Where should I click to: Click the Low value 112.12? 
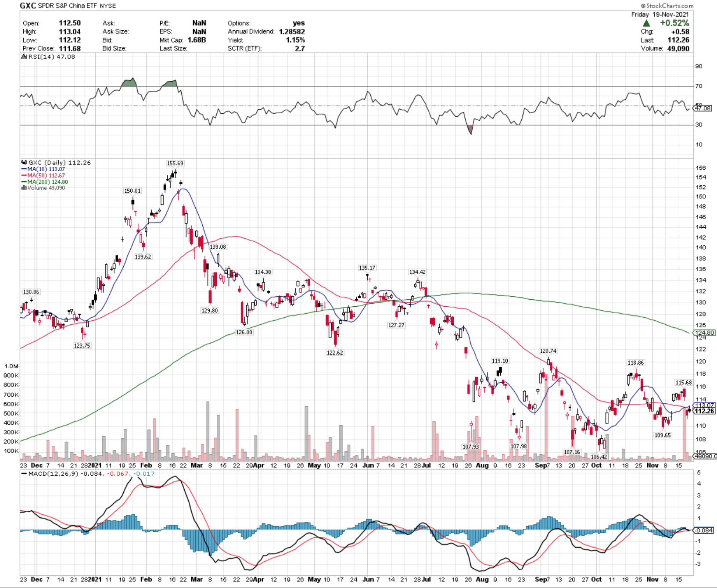(x=70, y=40)
